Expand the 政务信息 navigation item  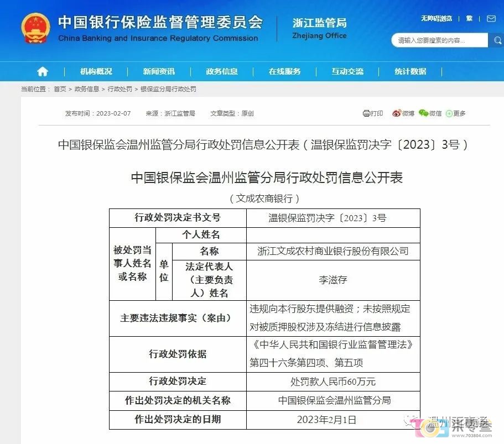222,71
